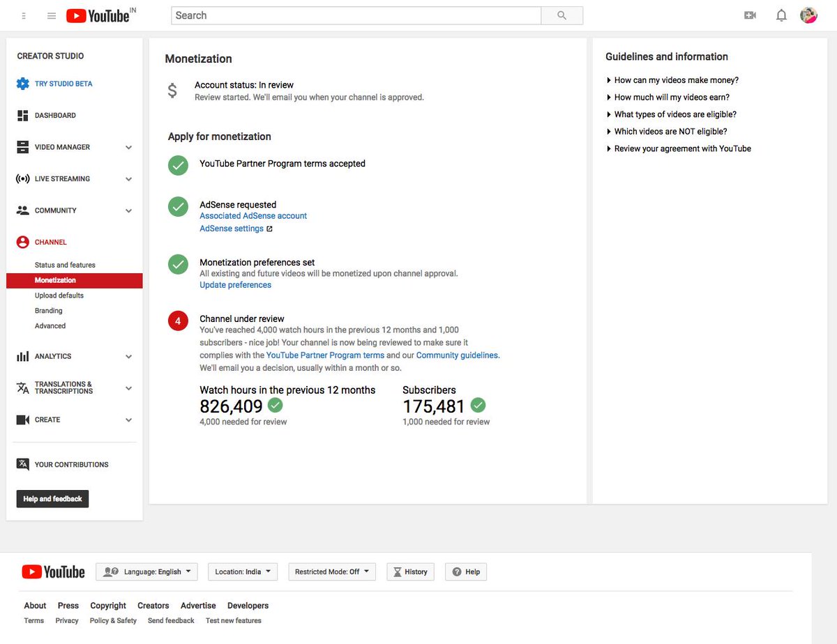The image size is (837, 644).
Task: Open the hamburger guide menu
Action: click(52, 15)
